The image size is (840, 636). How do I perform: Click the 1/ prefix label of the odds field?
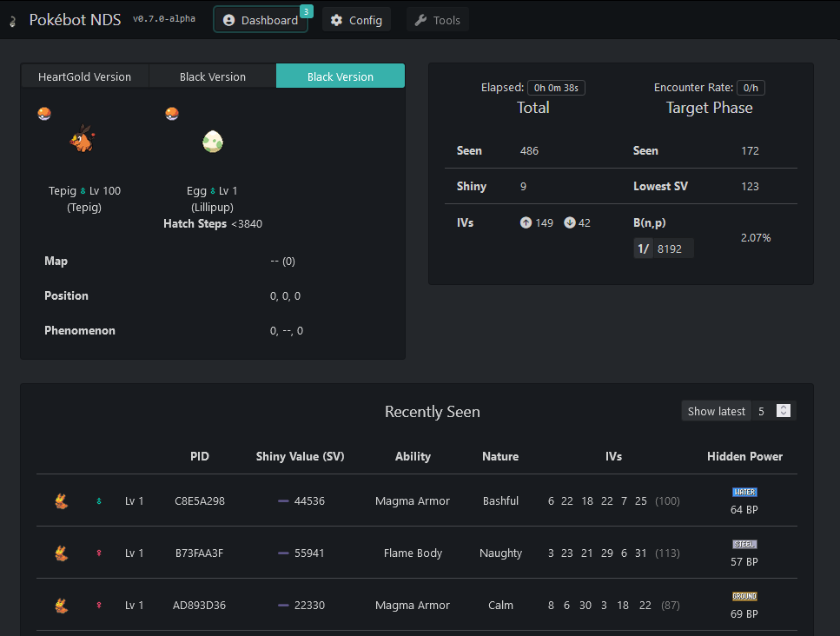click(643, 248)
